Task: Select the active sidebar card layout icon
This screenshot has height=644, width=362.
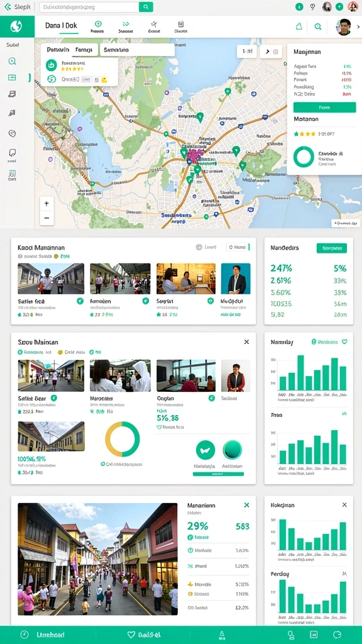Action: [12, 77]
